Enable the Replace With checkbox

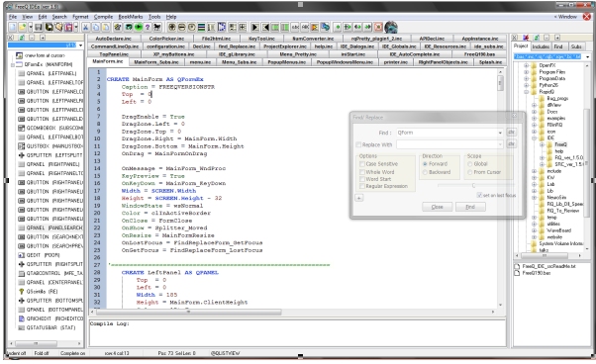pos(358,144)
